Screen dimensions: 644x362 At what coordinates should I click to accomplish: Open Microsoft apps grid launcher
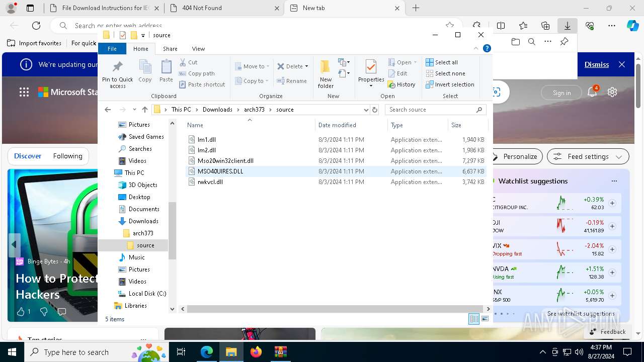pos(24,92)
